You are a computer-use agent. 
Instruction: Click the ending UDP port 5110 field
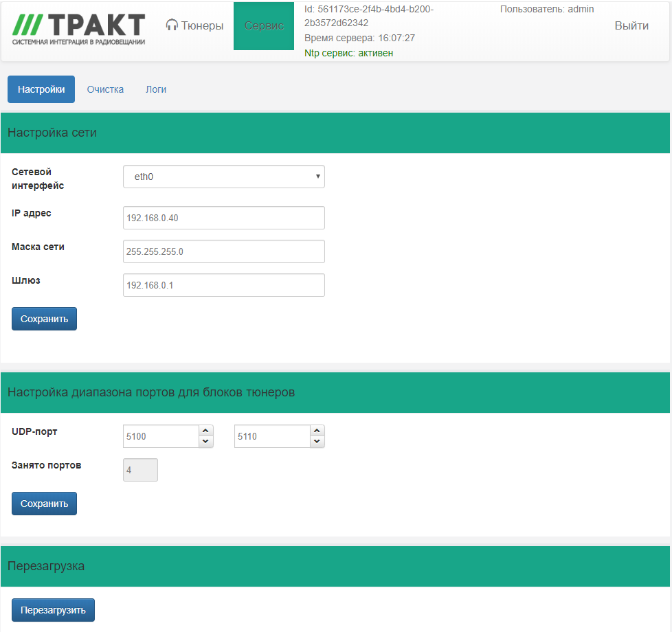[271, 436]
